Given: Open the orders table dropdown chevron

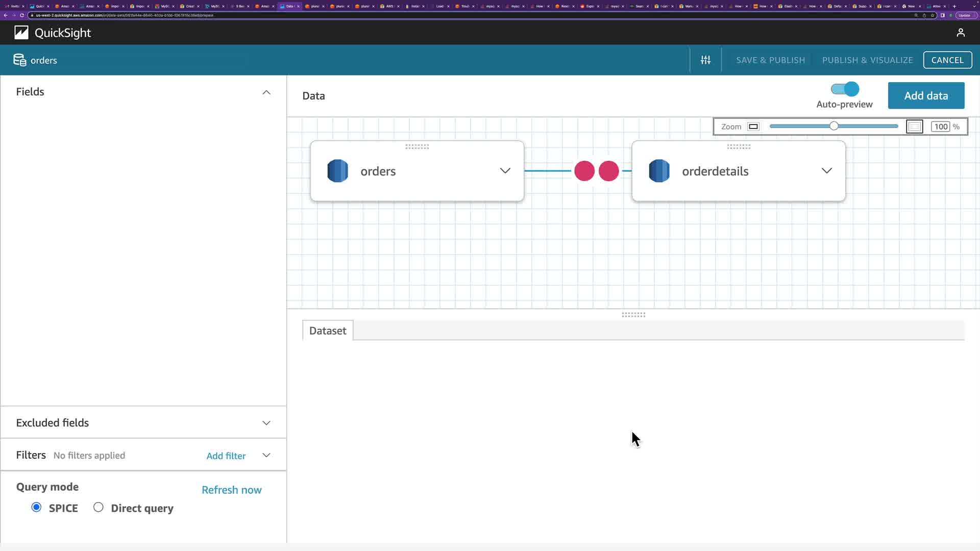Looking at the screenshot, I should click(x=505, y=171).
